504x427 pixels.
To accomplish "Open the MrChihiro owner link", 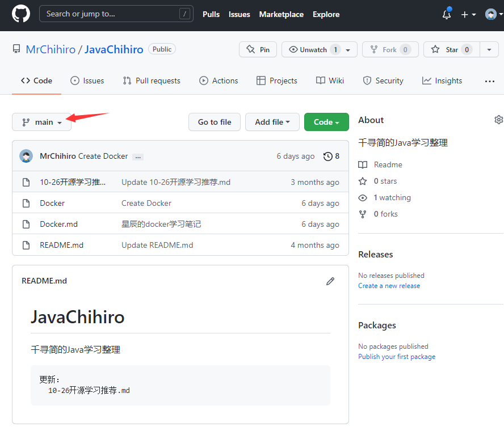I will click(51, 49).
